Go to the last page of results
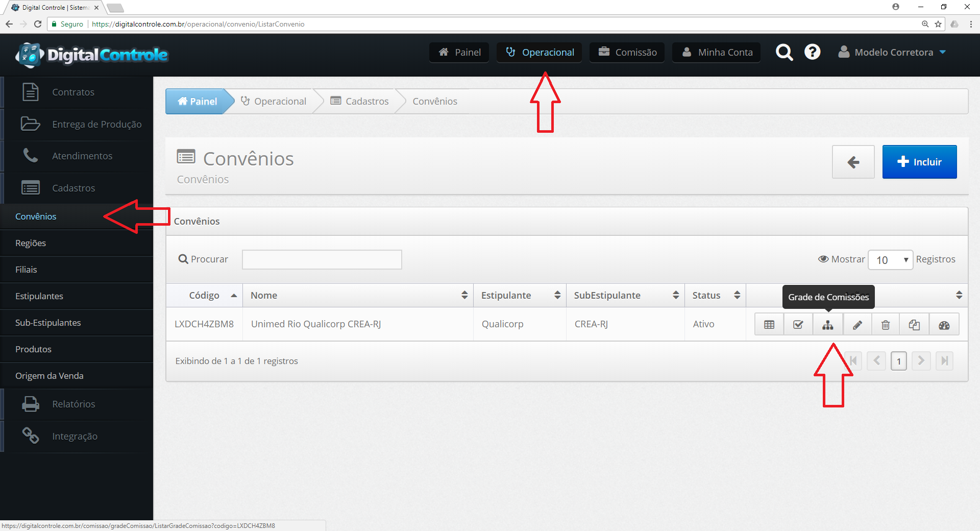The width and height of the screenshot is (980, 531). coord(944,361)
